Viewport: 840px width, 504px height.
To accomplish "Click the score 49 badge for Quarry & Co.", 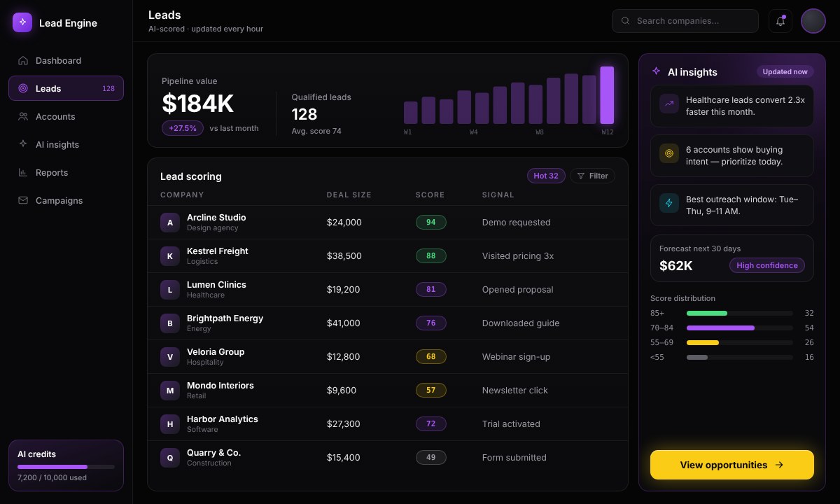I will point(431,458).
